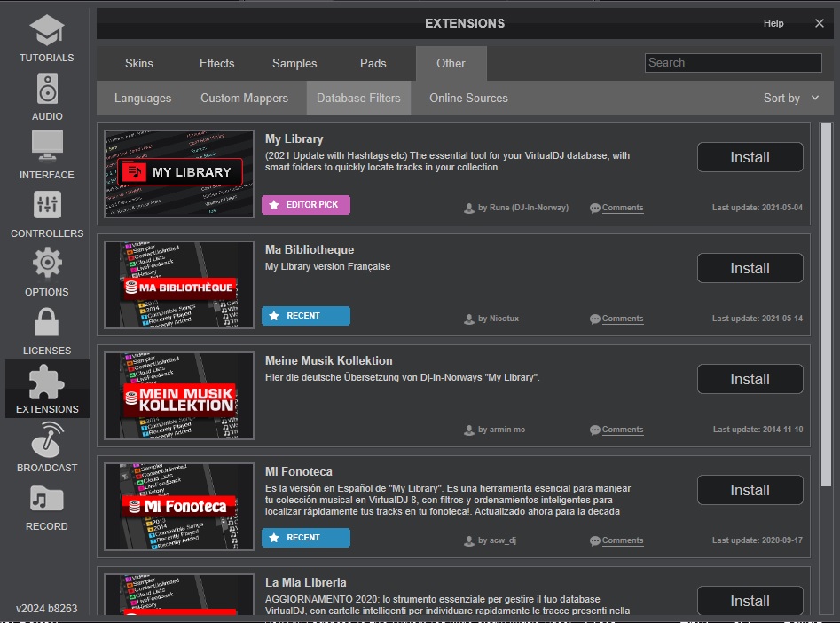Click the comment bubble icon for Mi Fonoteca
The image size is (840, 623).
tap(594, 541)
